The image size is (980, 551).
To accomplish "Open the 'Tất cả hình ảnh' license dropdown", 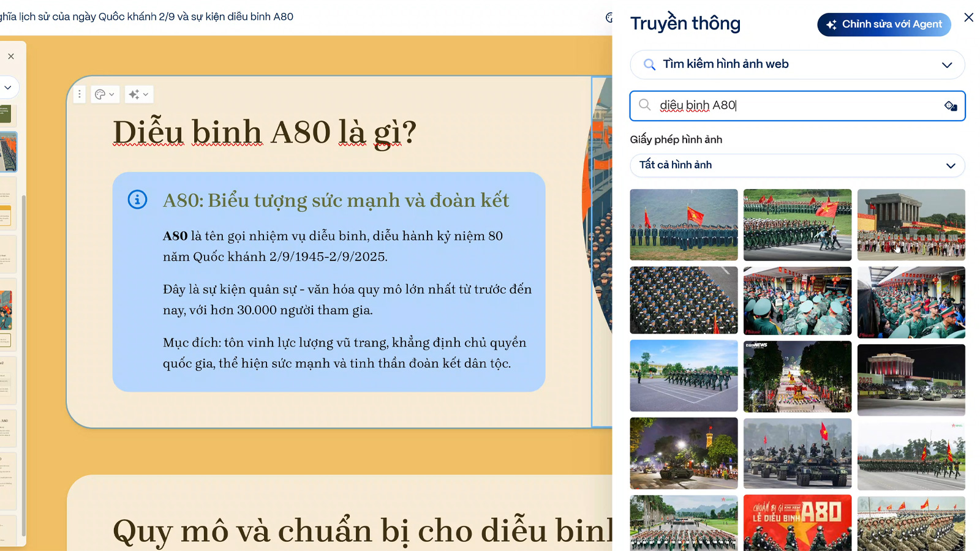I will point(950,165).
